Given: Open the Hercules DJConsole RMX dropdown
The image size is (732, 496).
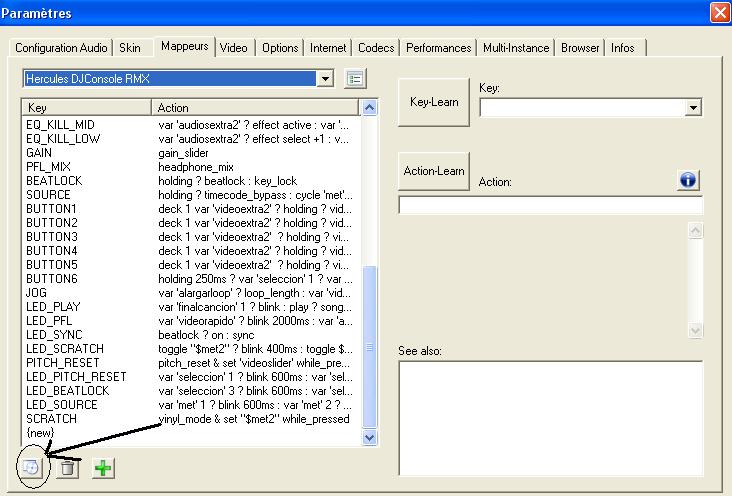Looking at the screenshot, I should (x=325, y=78).
